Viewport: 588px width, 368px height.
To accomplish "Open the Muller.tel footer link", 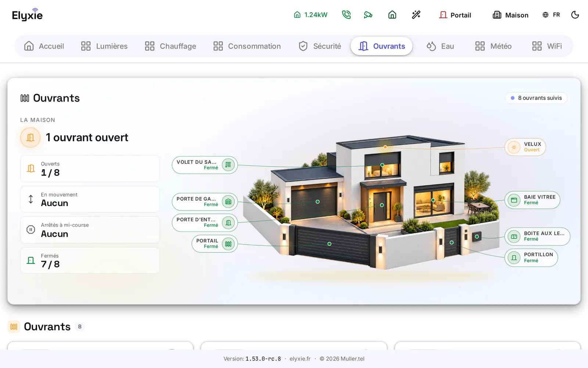I will pyautogui.click(x=352, y=359).
